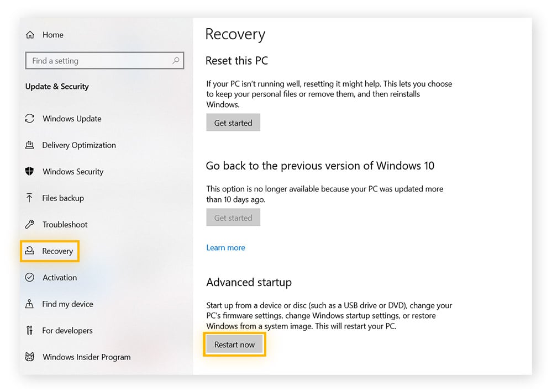
Task: Click the Delivery Optimization icon
Action: (30, 145)
